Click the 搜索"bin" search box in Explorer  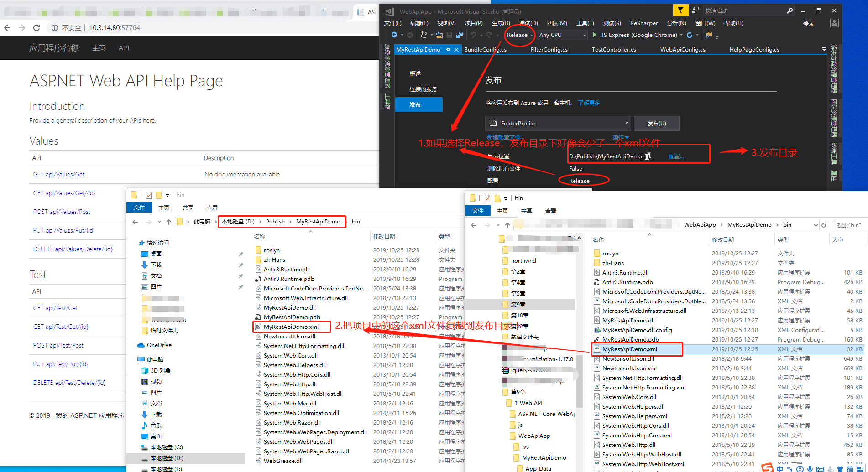pos(850,225)
